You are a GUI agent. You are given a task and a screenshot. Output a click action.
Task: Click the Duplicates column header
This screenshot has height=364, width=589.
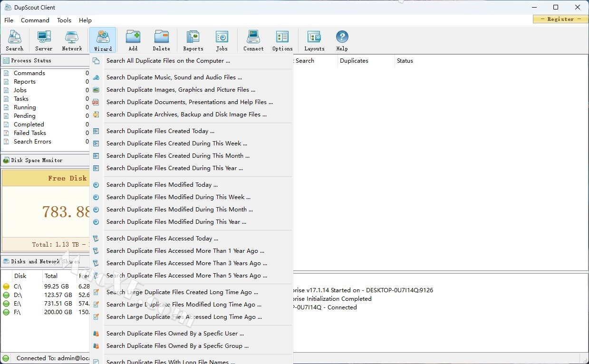point(366,61)
